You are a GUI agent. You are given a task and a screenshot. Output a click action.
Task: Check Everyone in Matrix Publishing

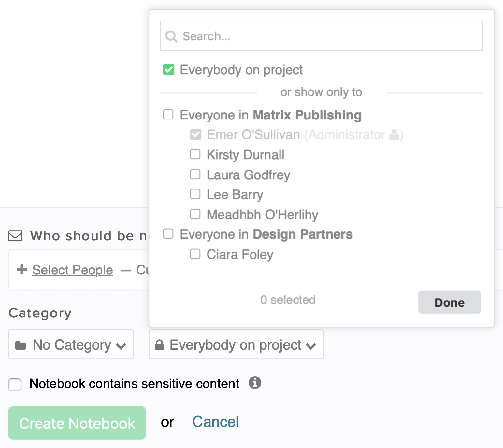click(x=168, y=115)
